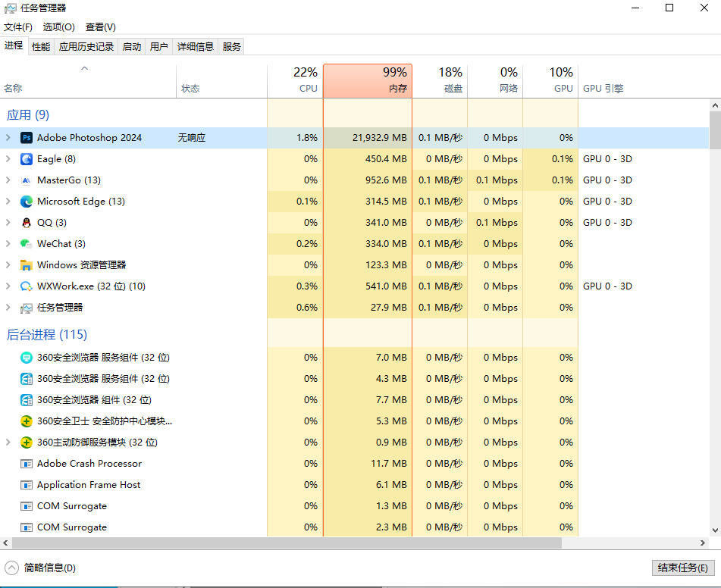Click the 无响应 status text
This screenshot has height=588, width=721.
click(x=192, y=137)
